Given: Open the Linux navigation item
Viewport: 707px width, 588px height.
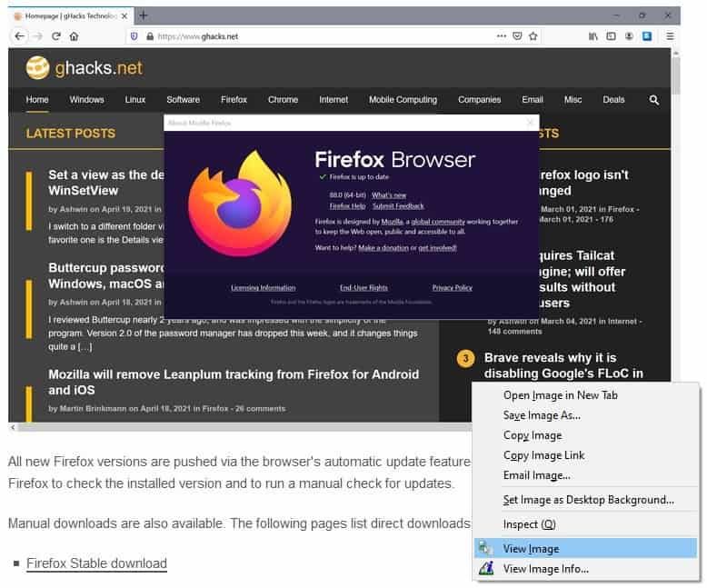Looking at the screenshot, I should pos(135,100).
